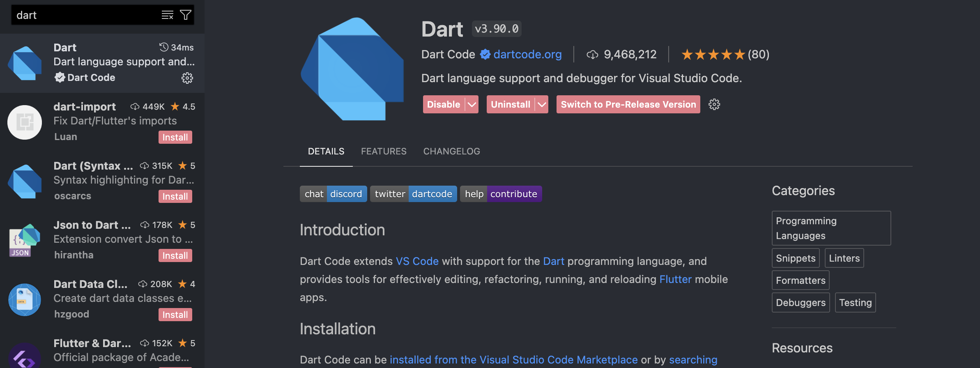
Task: Select the Debuggers category tag
Action: 801,302
